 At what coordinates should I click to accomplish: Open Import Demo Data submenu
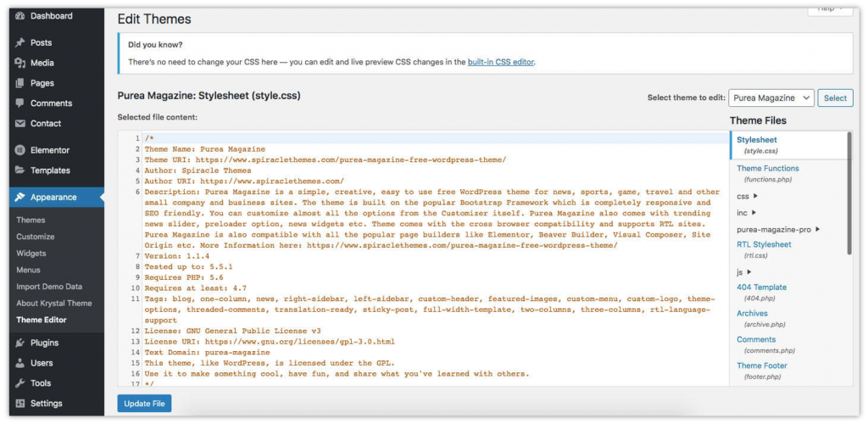(49, 287)
